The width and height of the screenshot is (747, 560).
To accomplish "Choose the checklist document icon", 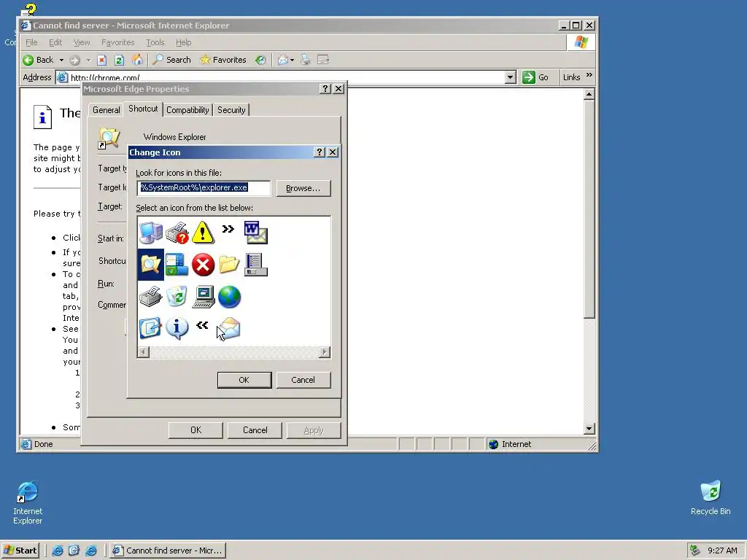I will (256, 264).
